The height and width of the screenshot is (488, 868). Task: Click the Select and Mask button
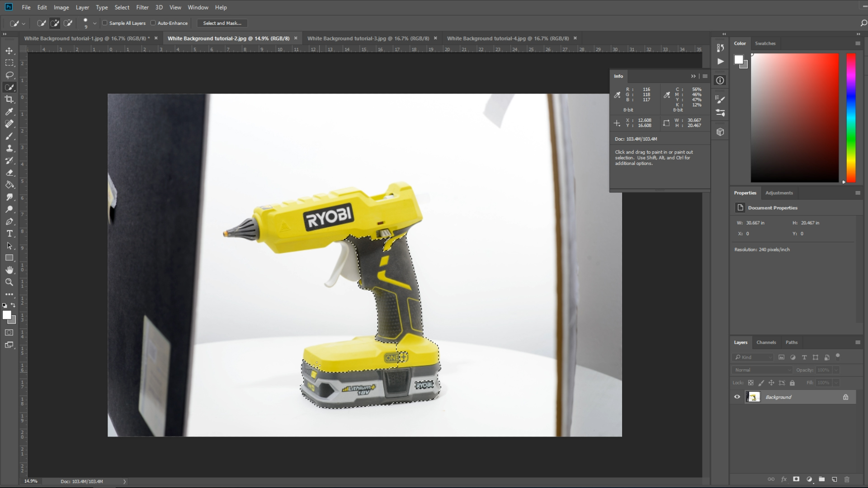(x=222, y=23)
